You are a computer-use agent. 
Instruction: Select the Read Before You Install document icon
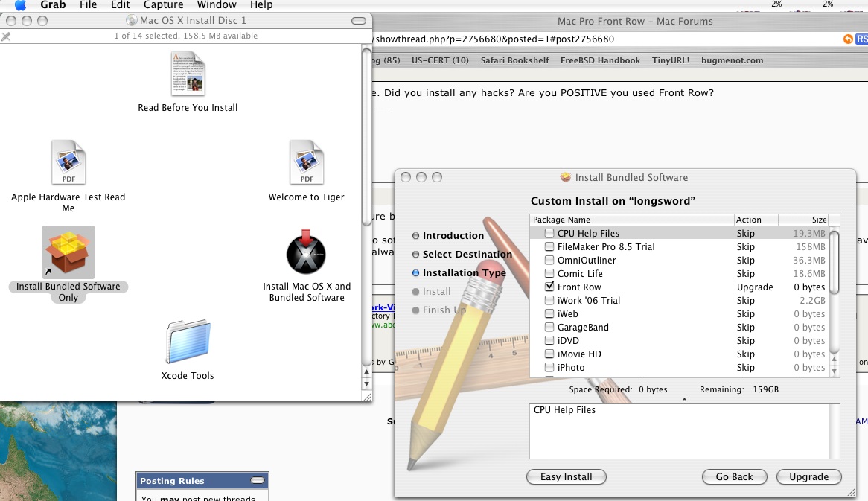coord(188,74)
